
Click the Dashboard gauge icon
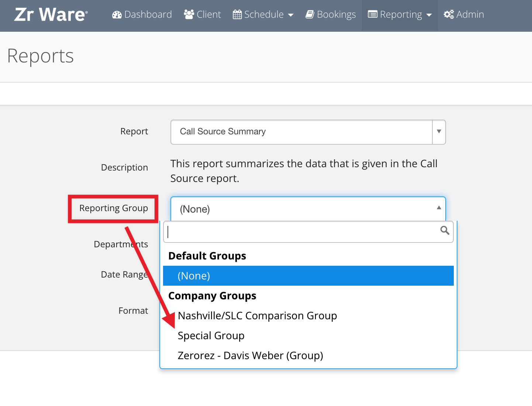point(117,15)
